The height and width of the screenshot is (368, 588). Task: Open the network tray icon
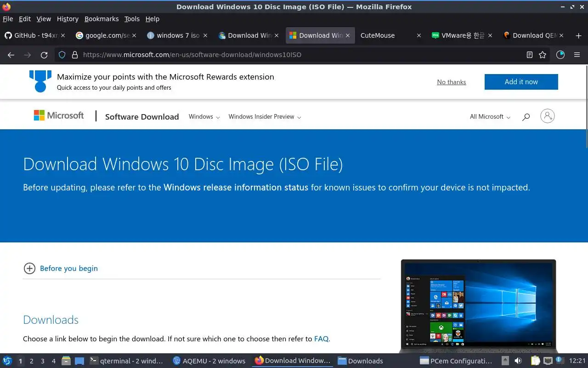tap(548, 361)
